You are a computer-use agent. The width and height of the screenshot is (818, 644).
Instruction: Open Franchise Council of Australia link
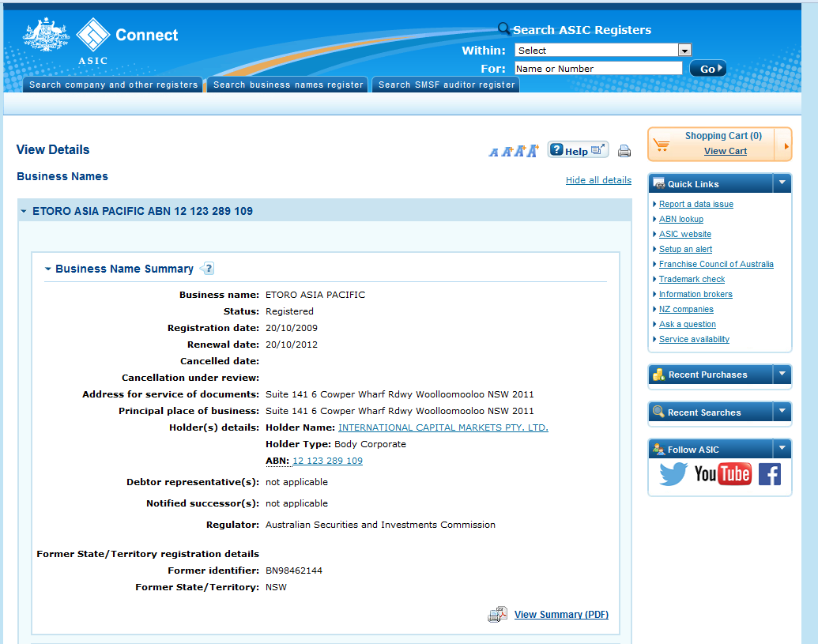coord(716,265)
